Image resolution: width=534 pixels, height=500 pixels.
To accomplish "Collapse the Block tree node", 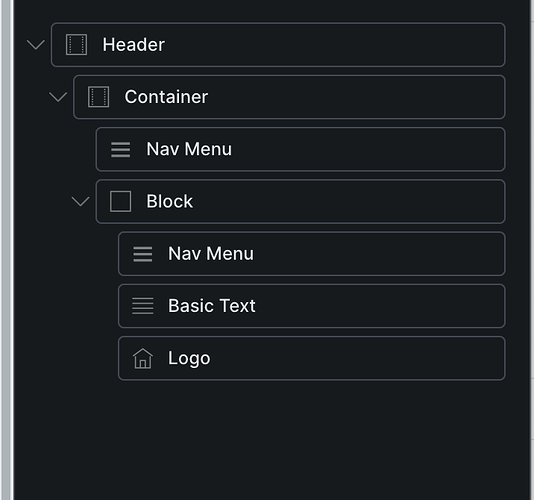I will (x=81, y=202).
